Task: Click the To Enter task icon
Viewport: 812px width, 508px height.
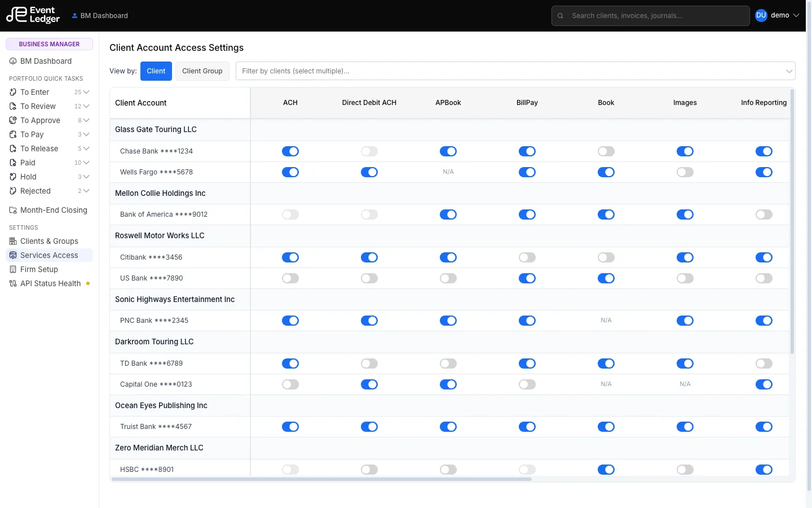Action: click(x=13, y=92)
